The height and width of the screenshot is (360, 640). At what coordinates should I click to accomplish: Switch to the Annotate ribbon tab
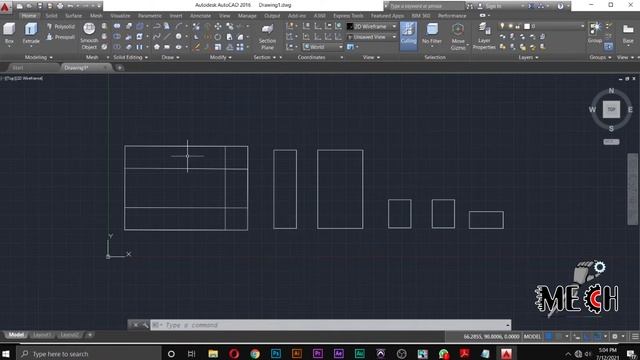pos(200,16)
